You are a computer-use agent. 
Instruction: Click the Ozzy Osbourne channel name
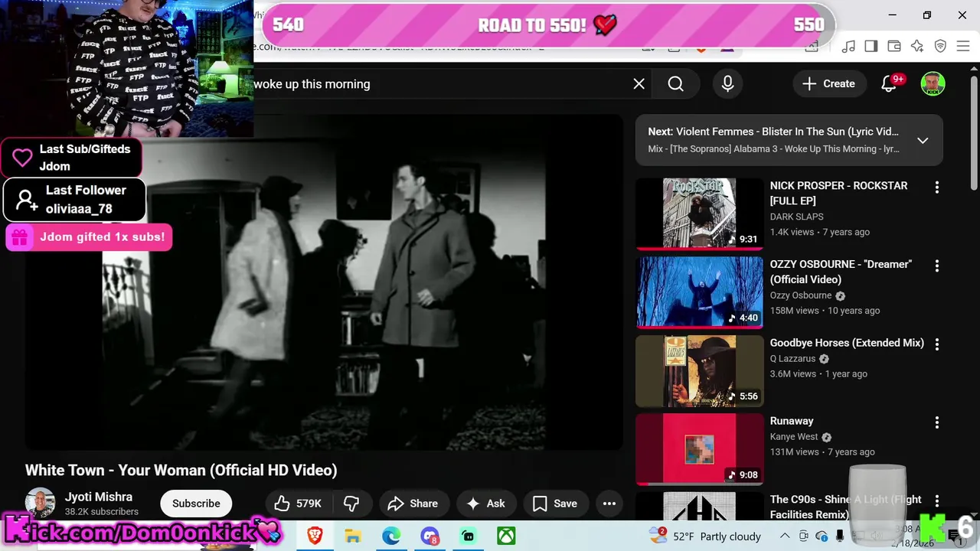coord(801,295)
